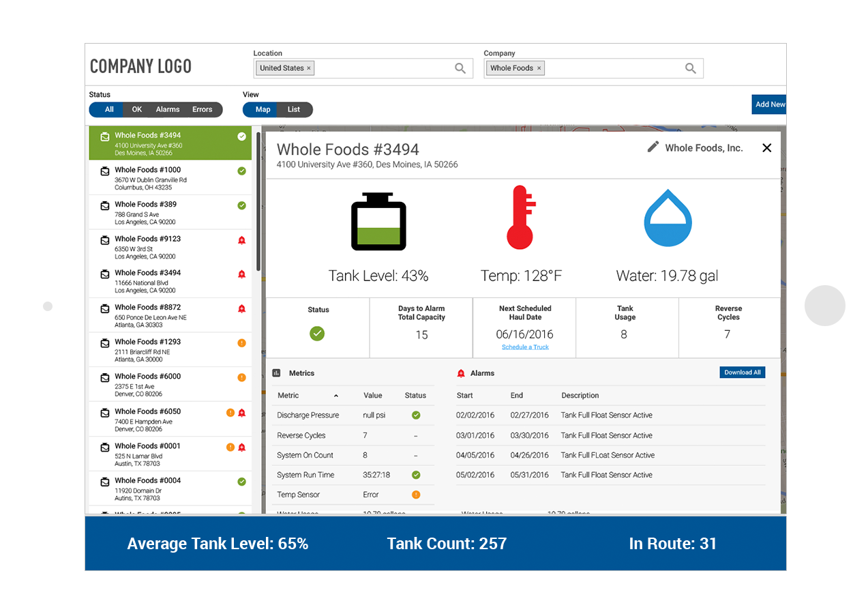Select Whole Foods #0001 on N Lamar Blvd
This screenshot has width=868, height=614.
(170, 454)
